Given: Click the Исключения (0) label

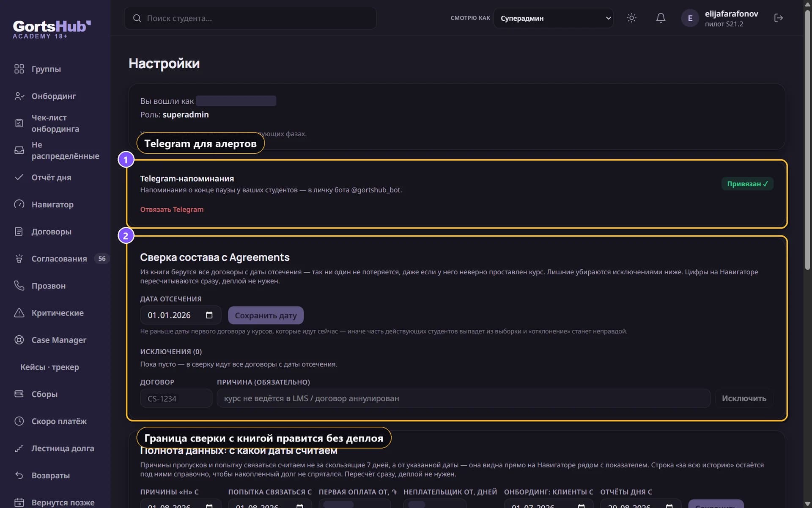Looking at the screenshot, I should click(171, 352).
